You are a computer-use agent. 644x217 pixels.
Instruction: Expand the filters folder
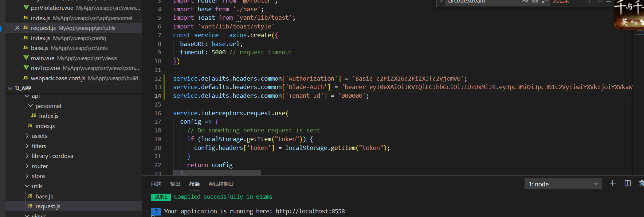click(27, 146)
